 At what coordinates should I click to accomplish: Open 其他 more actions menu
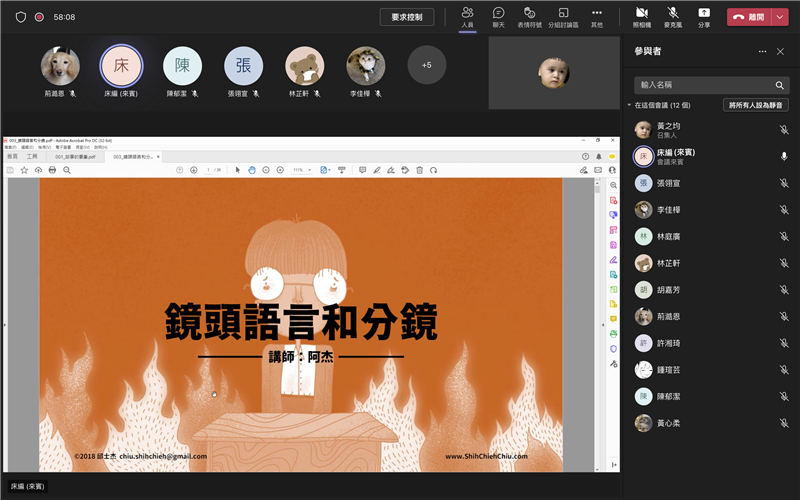click(x=597, y=16)
